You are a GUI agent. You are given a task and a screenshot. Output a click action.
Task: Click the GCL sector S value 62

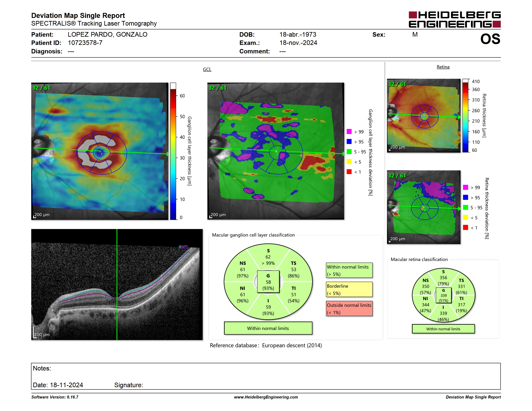[x=268, y=257]
